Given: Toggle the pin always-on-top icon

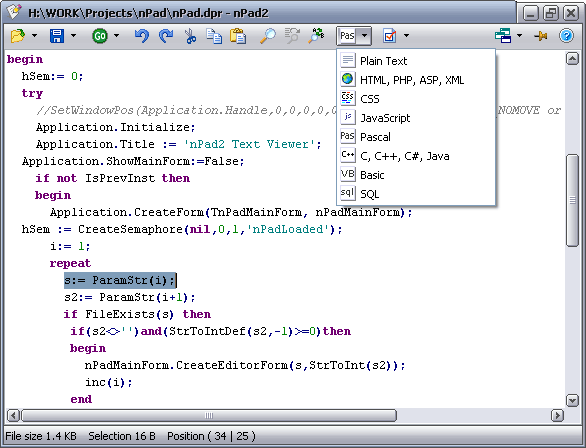Looking at the screenshot, I should 541,36.
